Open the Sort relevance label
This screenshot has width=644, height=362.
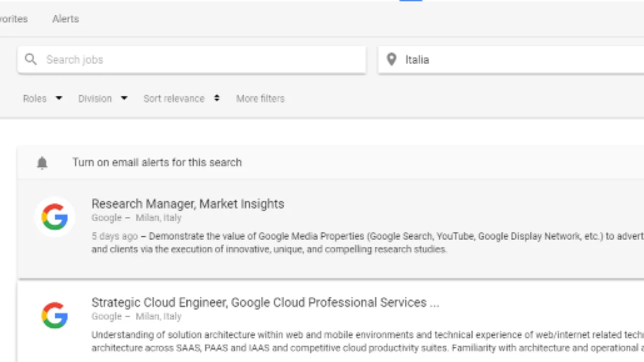tap(174, 99)
